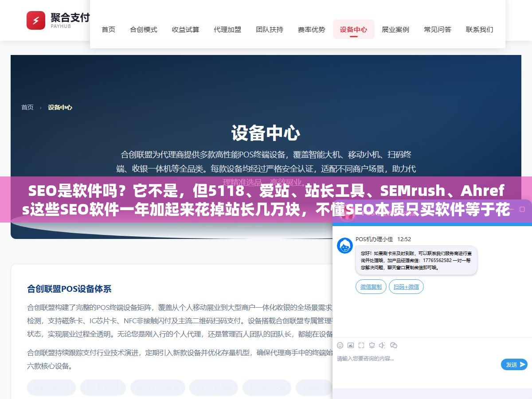
Task: Toggle the chat sound speaker icon
Action: [x=382, y=345]
